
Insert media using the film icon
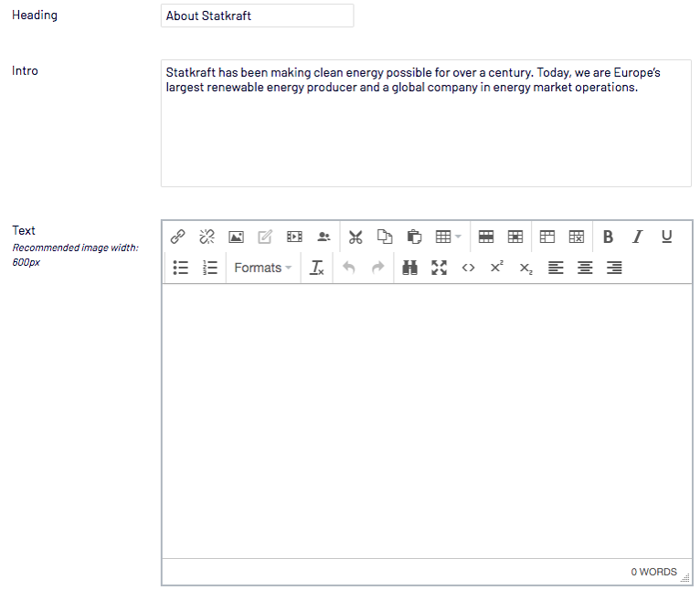tap(294, 237)
